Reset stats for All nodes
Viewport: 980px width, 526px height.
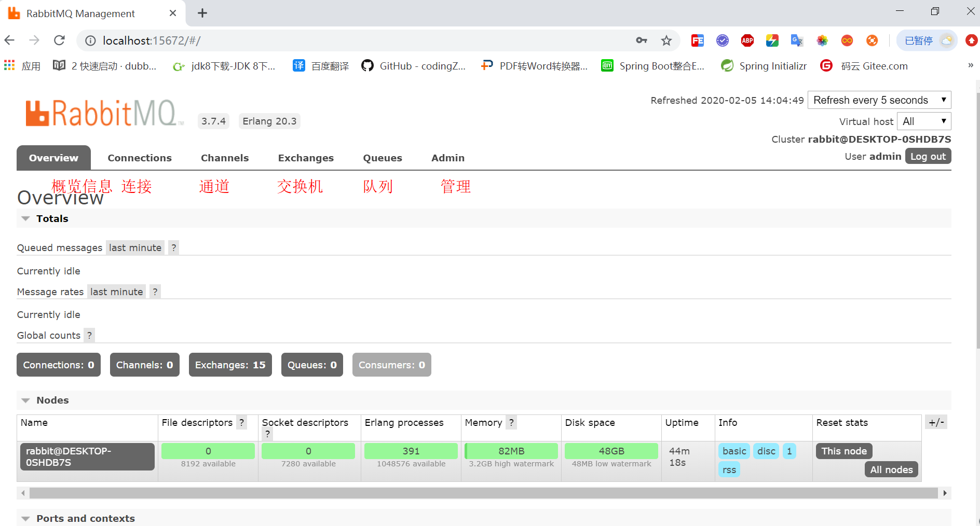(x=891, y=469)
